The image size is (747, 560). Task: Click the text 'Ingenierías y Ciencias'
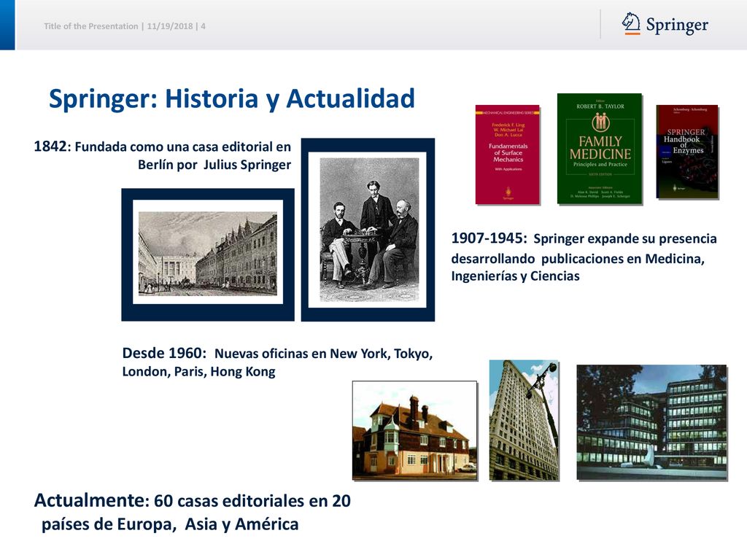(516, 276)
